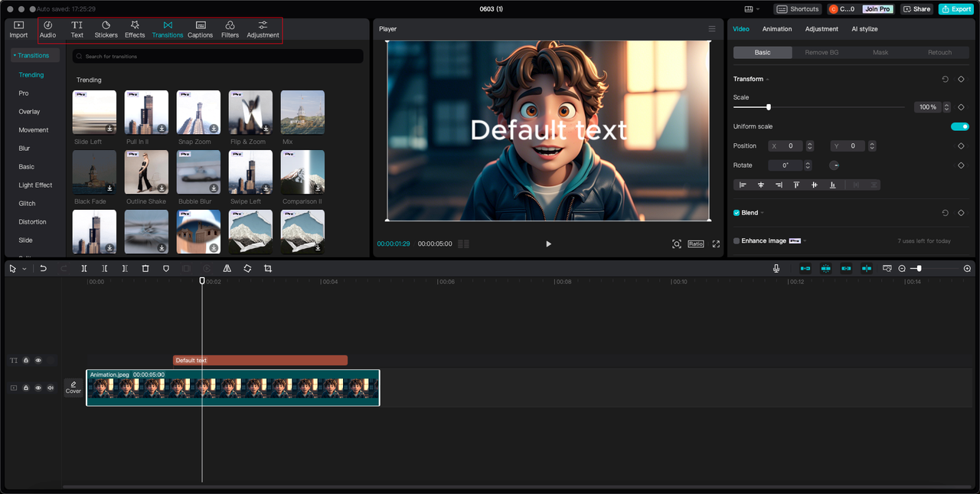This screenshot has height=494, width=980.
Task: Expand the Blend section arrow
Action: [x=762, y=213]
